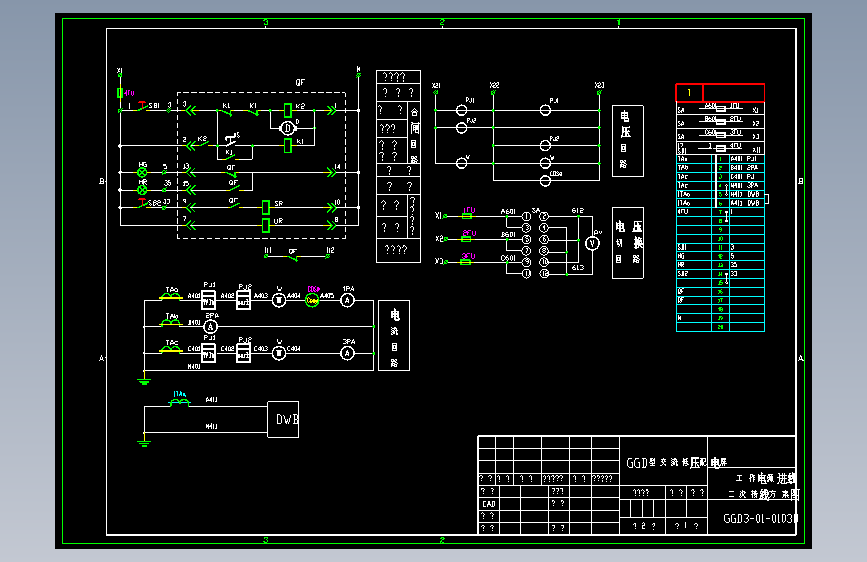
Task: Click the 'A601' wire label
Action: [x=508, y=211]
